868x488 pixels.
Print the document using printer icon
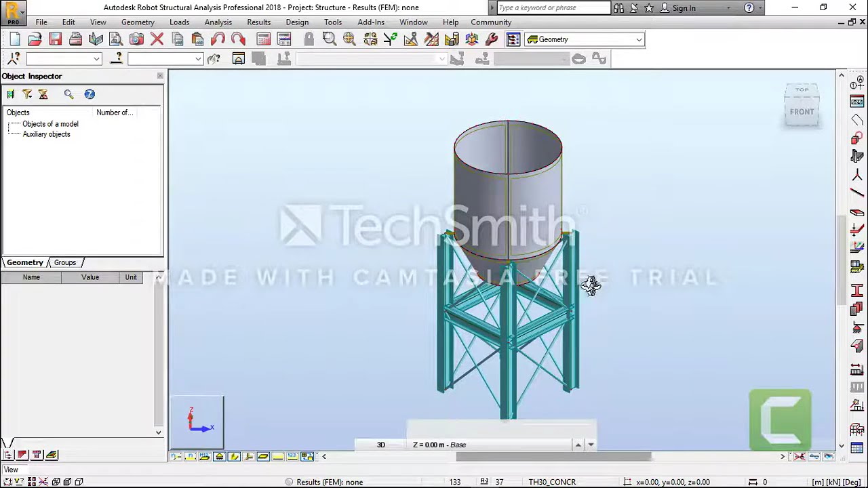(75, 39)
